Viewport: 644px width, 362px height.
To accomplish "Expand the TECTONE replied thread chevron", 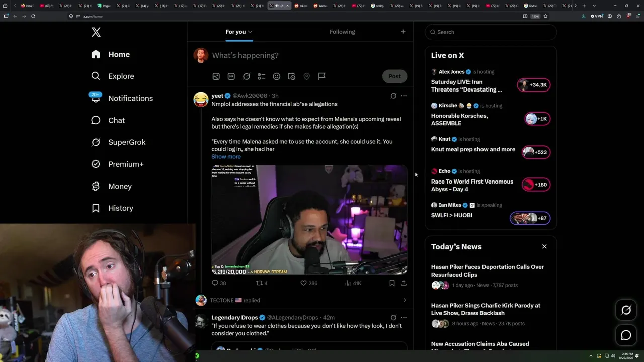I will [x=405, y=300].
